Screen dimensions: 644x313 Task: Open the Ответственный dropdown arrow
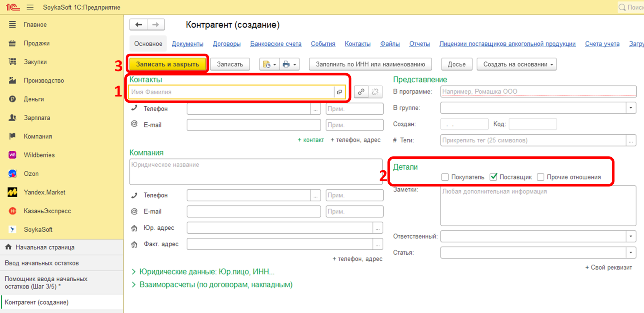pos(631,236)
